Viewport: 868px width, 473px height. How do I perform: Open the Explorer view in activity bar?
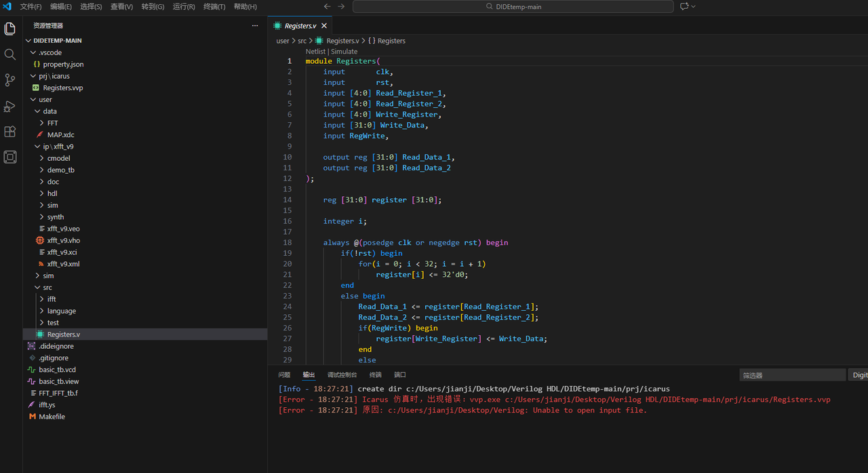10,29
